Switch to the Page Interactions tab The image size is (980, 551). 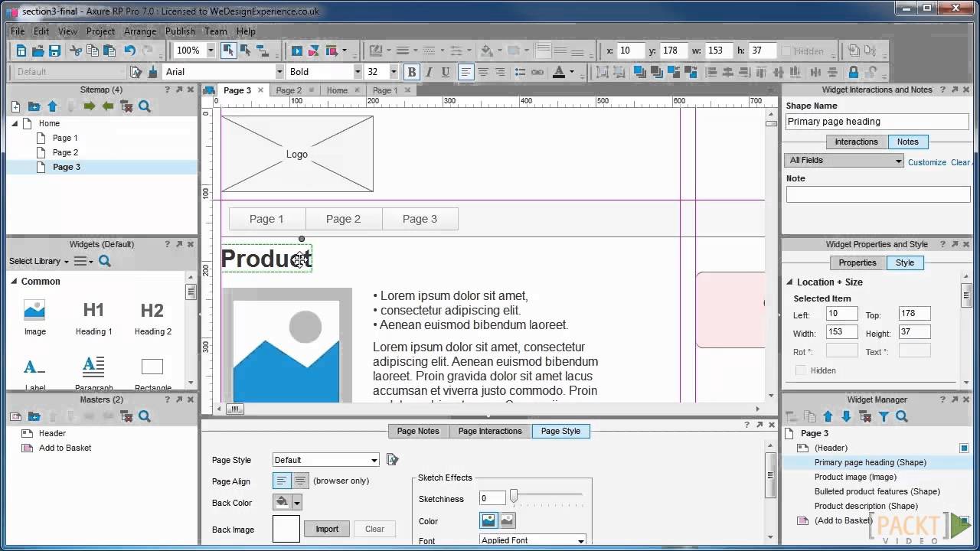point(490,431)
